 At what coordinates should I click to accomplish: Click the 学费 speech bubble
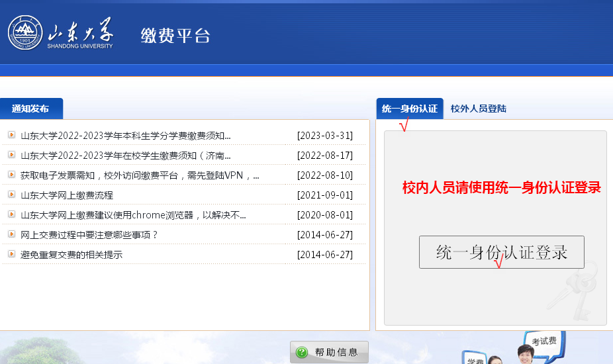pos(476,358)
